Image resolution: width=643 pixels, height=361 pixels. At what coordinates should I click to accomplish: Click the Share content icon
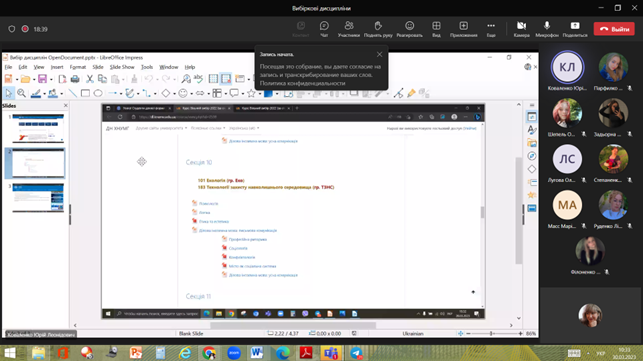575,29
